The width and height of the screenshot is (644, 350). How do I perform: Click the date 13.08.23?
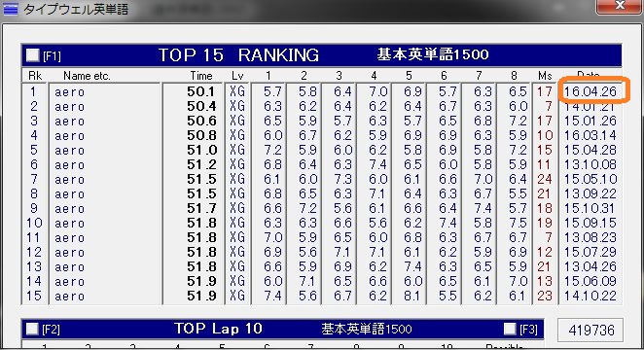(x=590, y=237)
